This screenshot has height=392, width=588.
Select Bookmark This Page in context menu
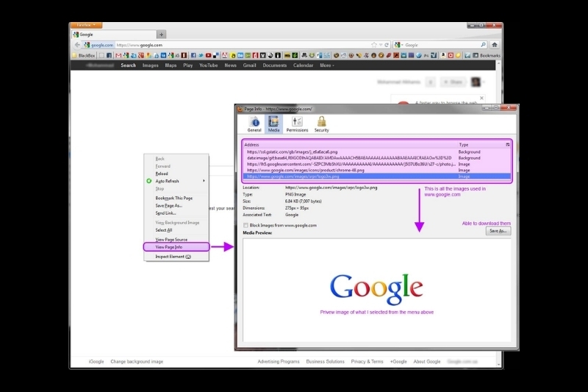(176, 198)
